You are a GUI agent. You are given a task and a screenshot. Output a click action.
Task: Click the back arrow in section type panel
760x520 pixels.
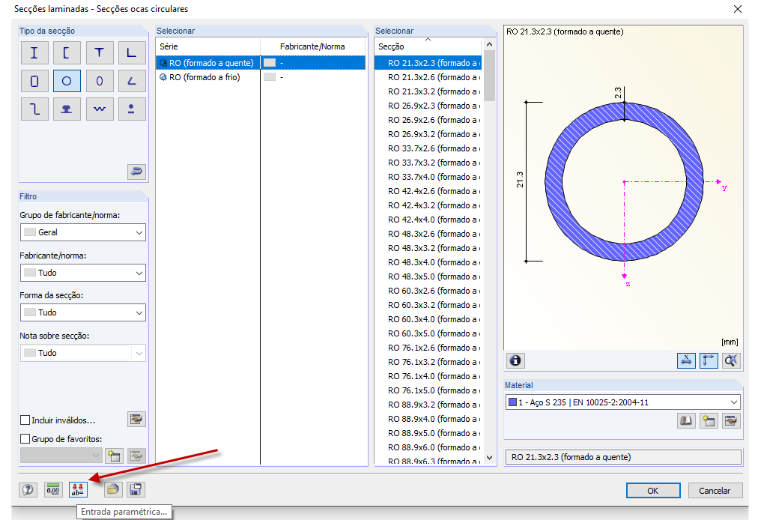(136, 172)
